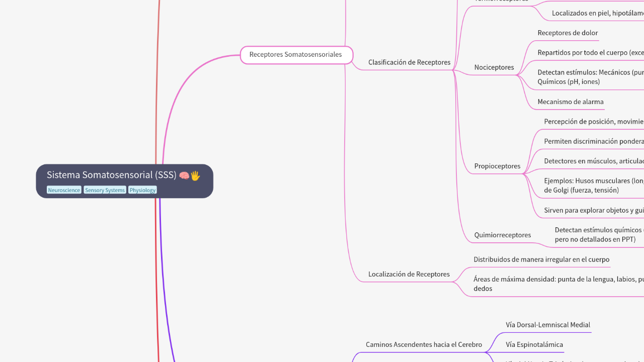
Task: Click the Receptores de dolor leaf
Action: [568, 33]
